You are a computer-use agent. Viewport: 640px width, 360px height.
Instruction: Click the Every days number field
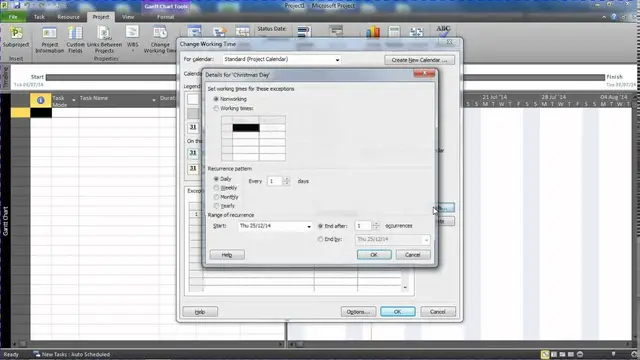[276, 181]
